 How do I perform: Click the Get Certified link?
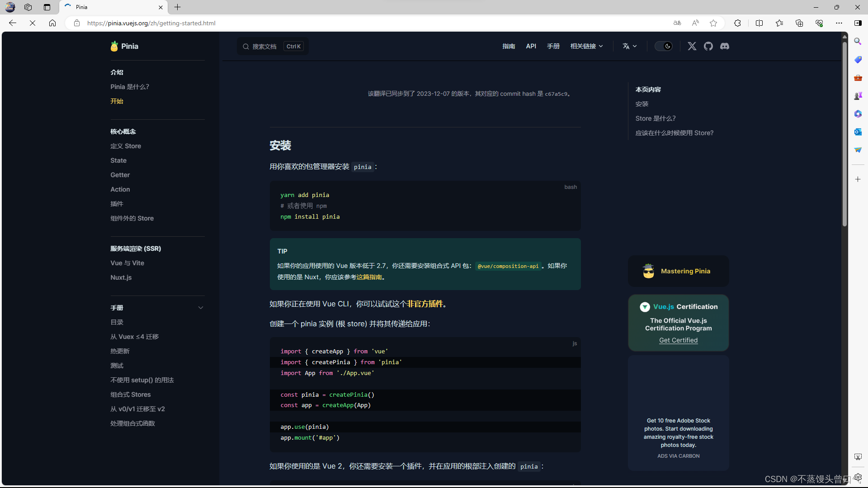pyautogui.click(x=678, y=340)
